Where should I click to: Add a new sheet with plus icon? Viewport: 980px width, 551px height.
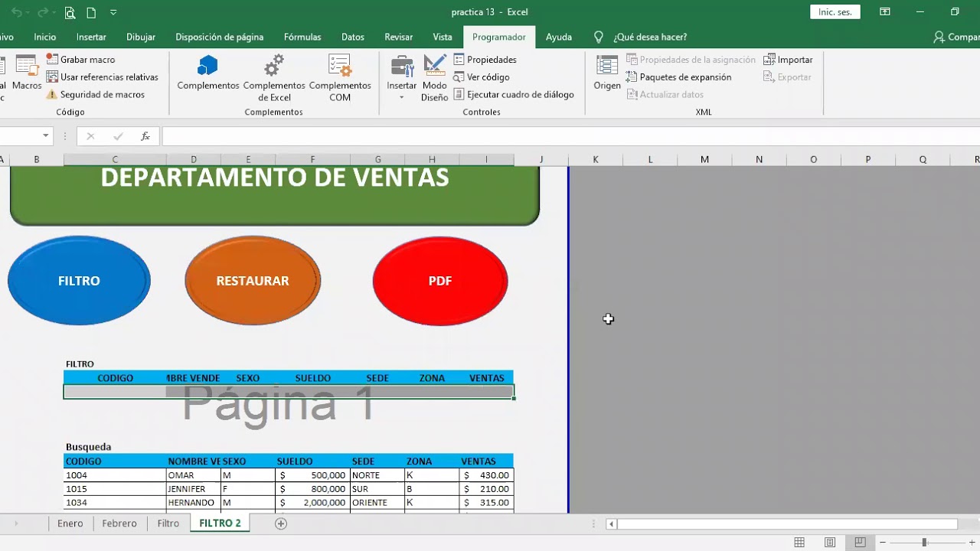tap(281, 523)
